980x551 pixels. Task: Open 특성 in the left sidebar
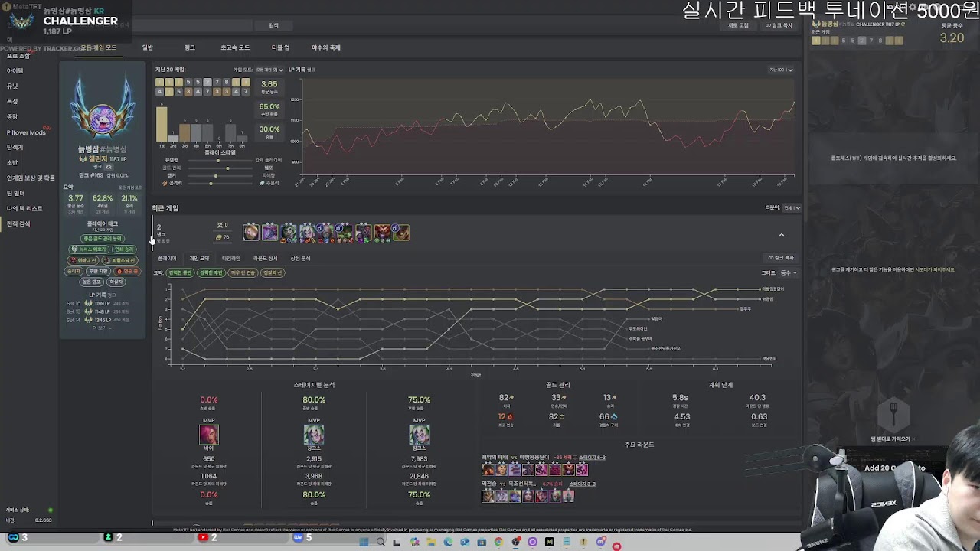tap(12, 101)
